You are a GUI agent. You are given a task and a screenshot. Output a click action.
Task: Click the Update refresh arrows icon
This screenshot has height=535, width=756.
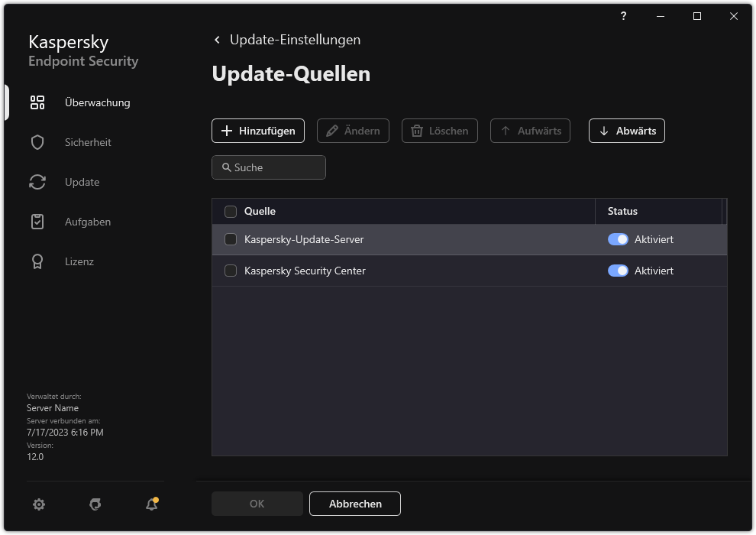tap(37, 182)
